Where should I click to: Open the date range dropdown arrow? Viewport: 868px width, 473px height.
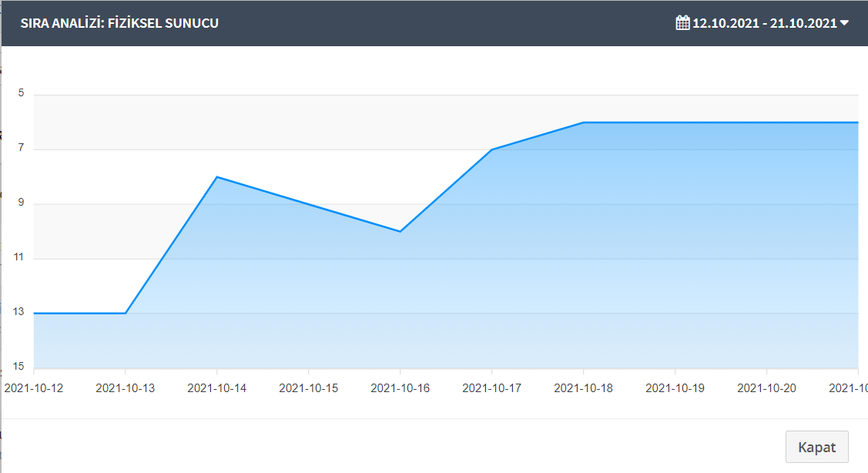pos(844,23)
